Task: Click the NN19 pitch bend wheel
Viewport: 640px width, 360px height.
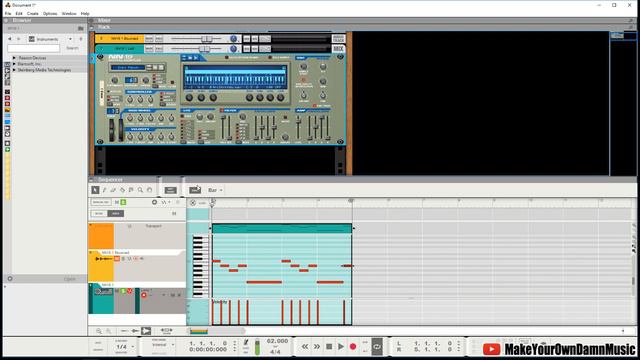Action: coord(111,130)
